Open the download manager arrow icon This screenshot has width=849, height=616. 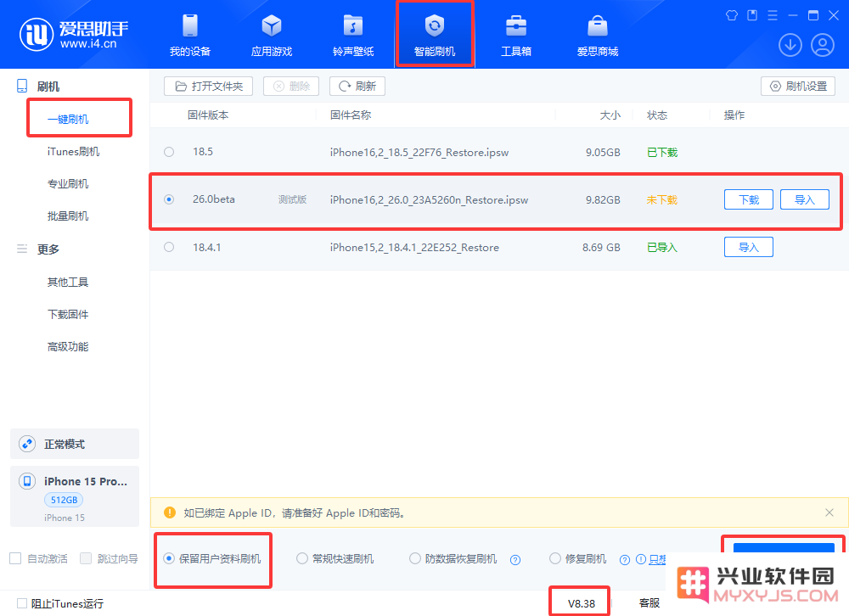790,45
